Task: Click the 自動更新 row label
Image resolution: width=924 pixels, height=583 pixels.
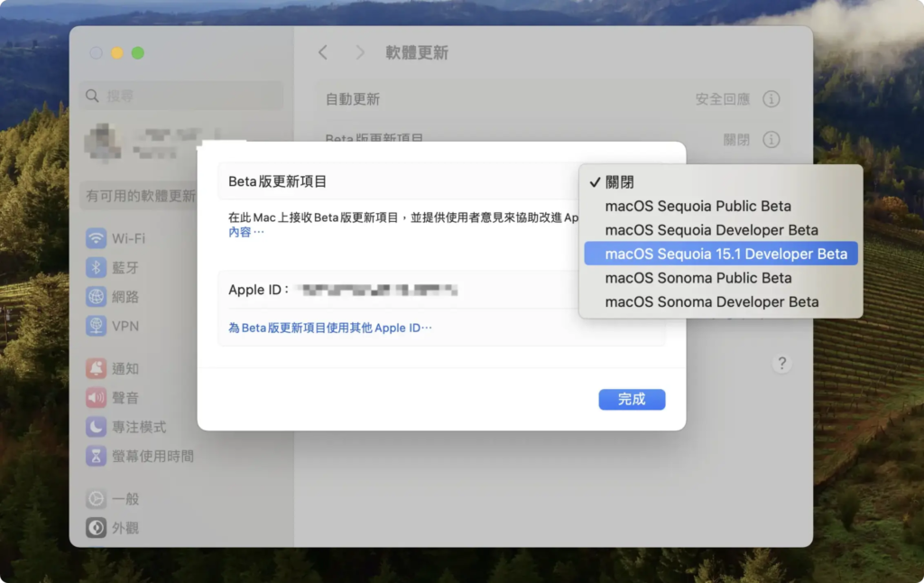Action: pos(353,99)
